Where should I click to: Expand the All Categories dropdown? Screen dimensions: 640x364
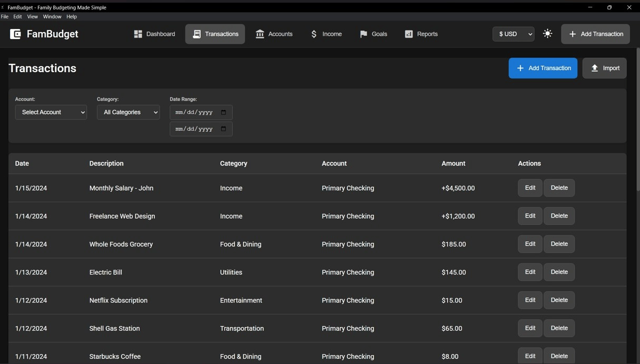[x=128, y=112]
